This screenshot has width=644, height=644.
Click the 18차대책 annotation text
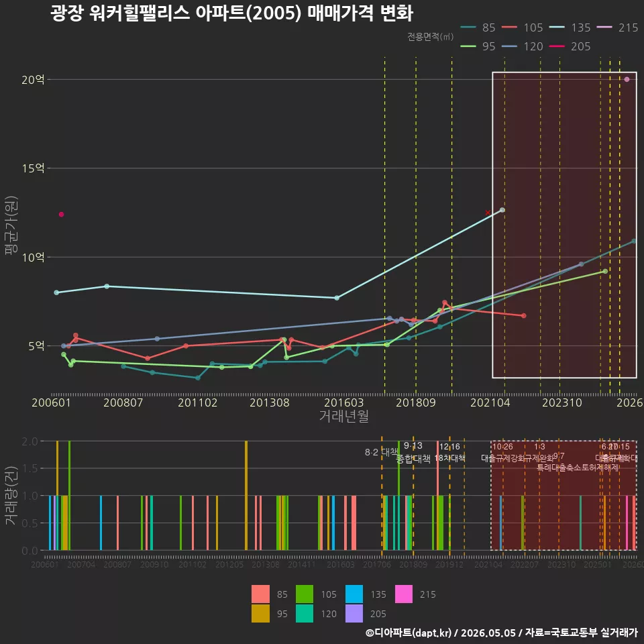point(449,458)
